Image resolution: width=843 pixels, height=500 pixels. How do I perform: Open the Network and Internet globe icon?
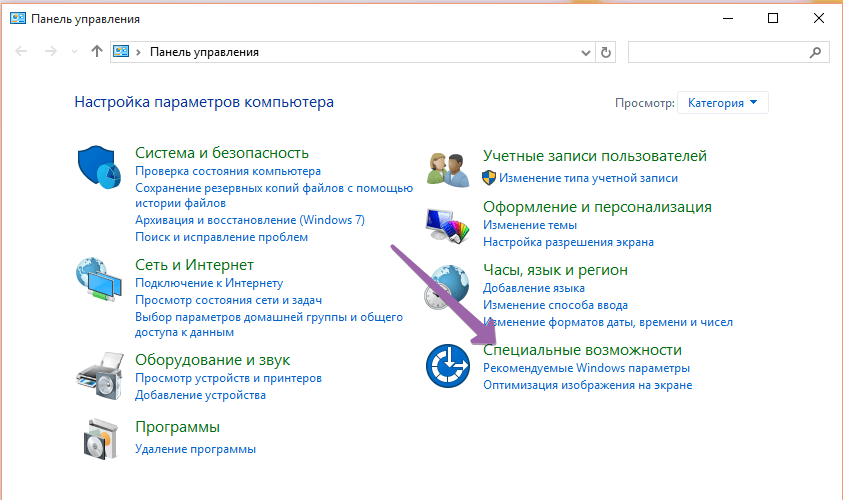[98, 281]
